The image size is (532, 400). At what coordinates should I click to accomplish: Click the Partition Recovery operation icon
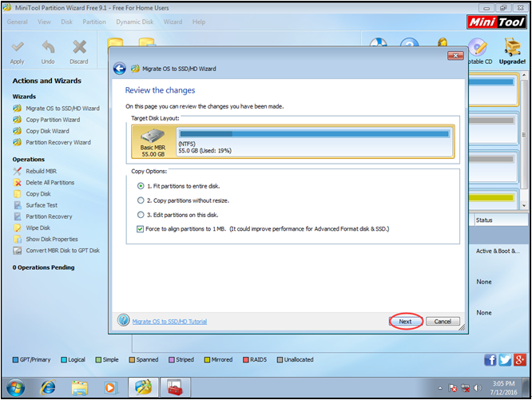pyautogui.click(x=18, y=216)
